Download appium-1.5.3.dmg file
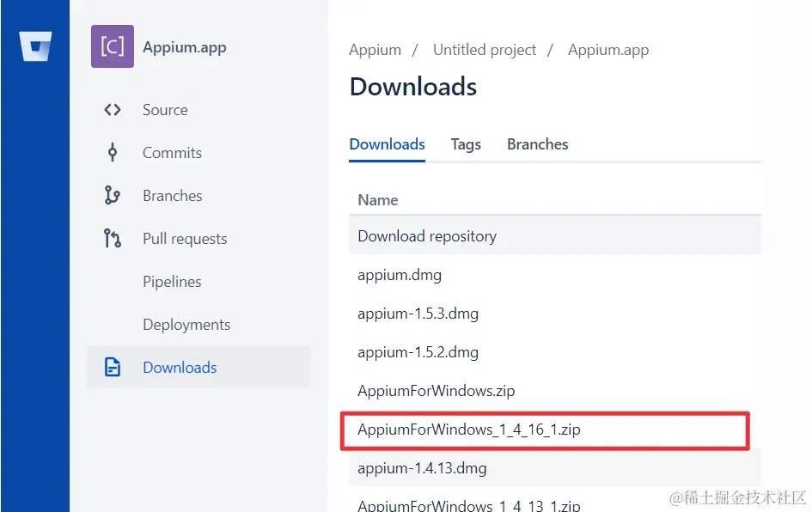Screen dimensions: 812x512 [x=418, y=314]
